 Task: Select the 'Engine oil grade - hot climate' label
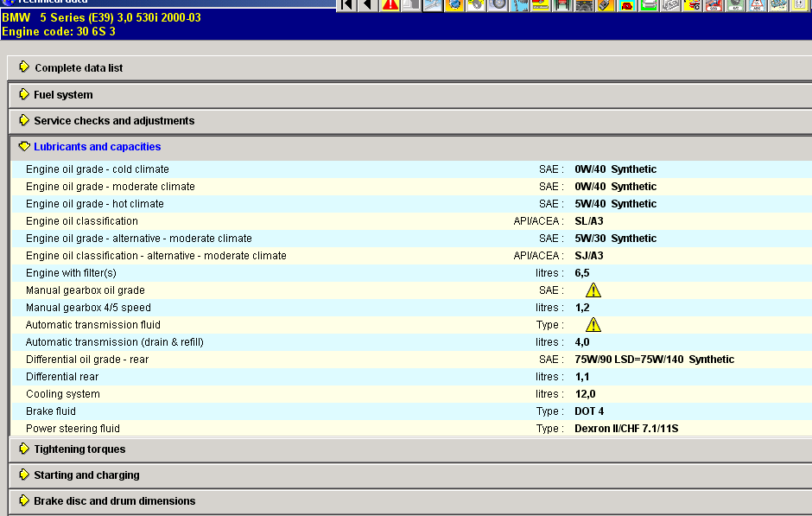(95, 204)
